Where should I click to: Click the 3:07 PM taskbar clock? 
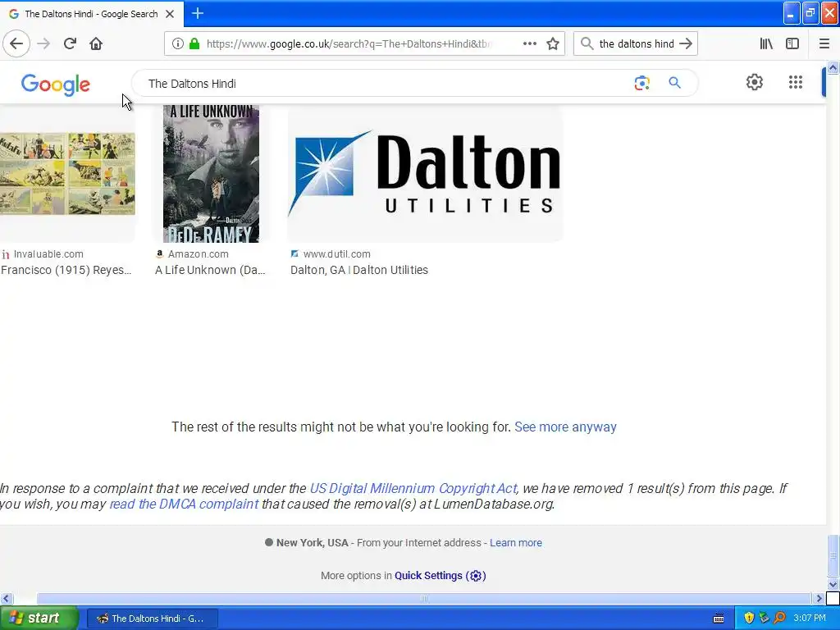(810, 619)
